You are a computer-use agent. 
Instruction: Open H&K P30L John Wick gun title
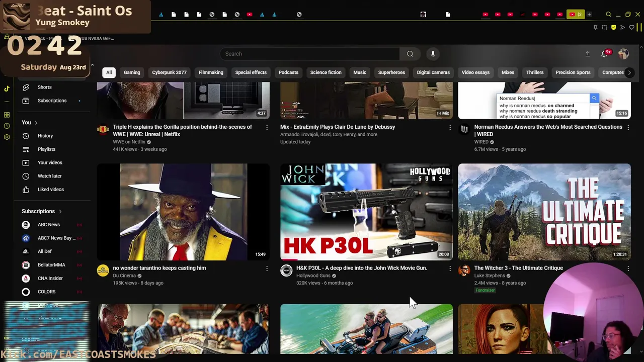(x=361, y=268)
